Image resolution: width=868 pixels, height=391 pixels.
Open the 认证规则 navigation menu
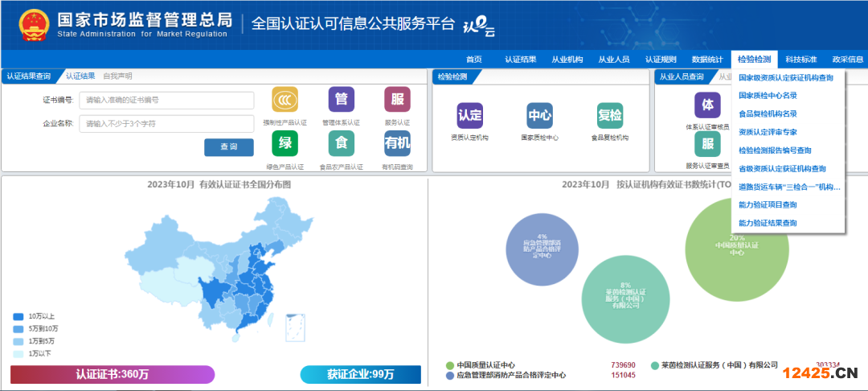(x=661, y=60)
